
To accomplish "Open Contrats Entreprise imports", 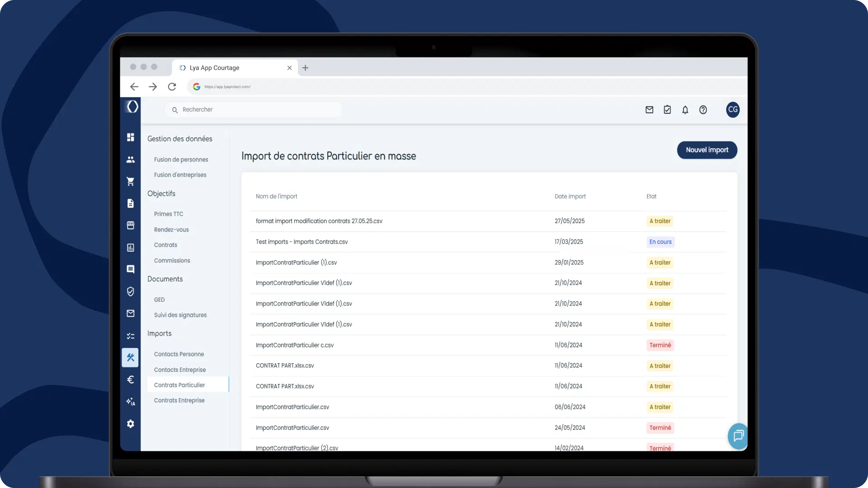I will click(x=179, y=400).
